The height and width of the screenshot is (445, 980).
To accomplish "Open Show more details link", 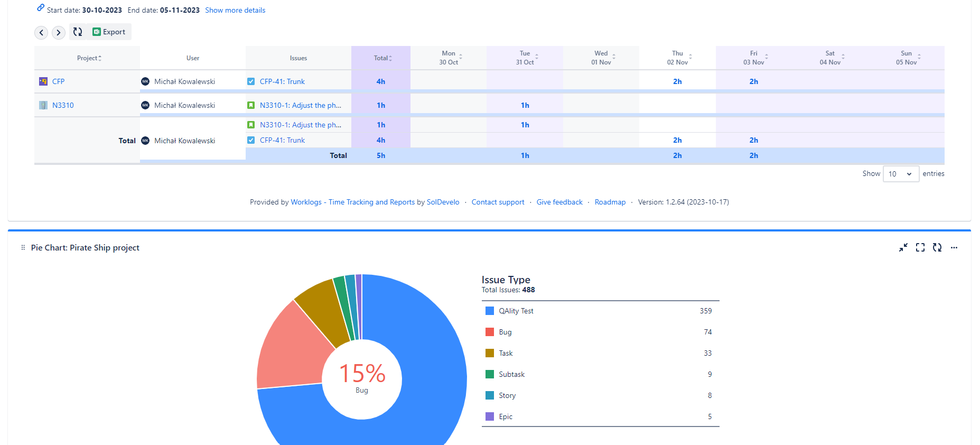I will 235,10.
